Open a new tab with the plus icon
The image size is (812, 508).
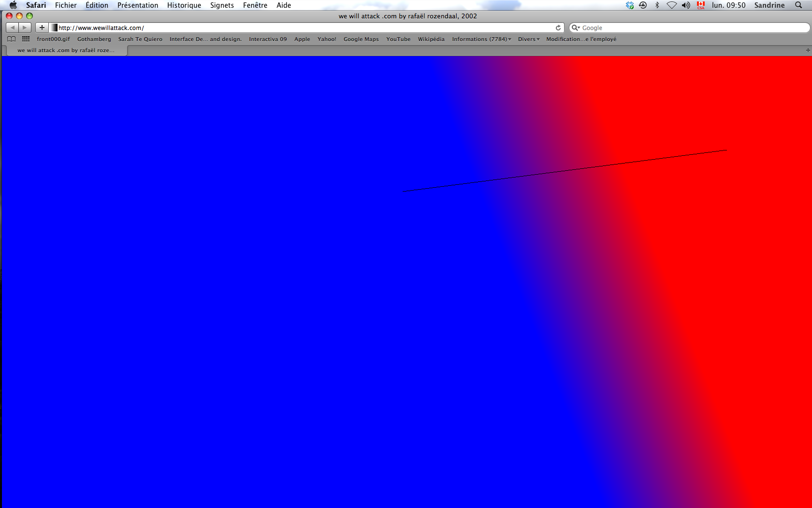point(808,50)
